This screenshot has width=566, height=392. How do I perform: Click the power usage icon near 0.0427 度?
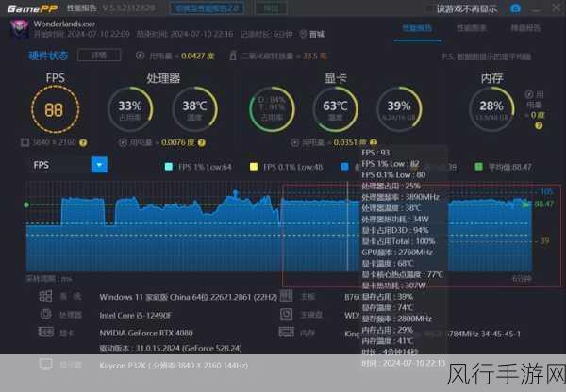click(x=140, y=56)
